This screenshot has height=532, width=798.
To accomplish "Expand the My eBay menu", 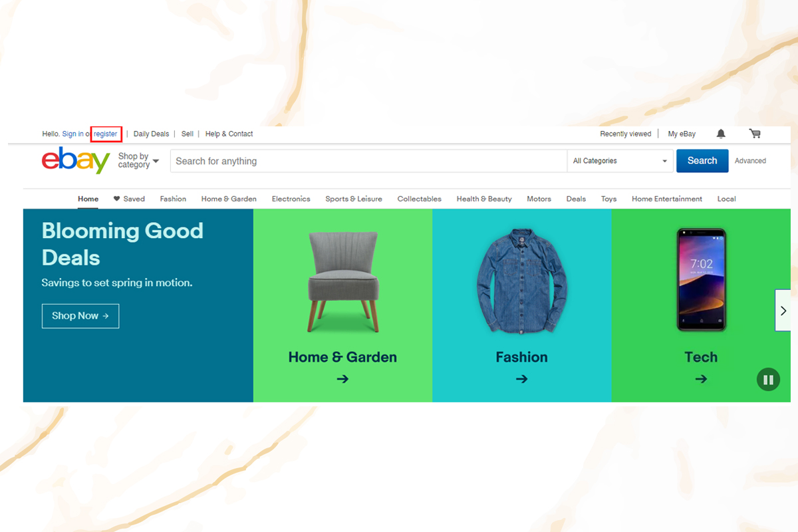I will click(682, 134).
